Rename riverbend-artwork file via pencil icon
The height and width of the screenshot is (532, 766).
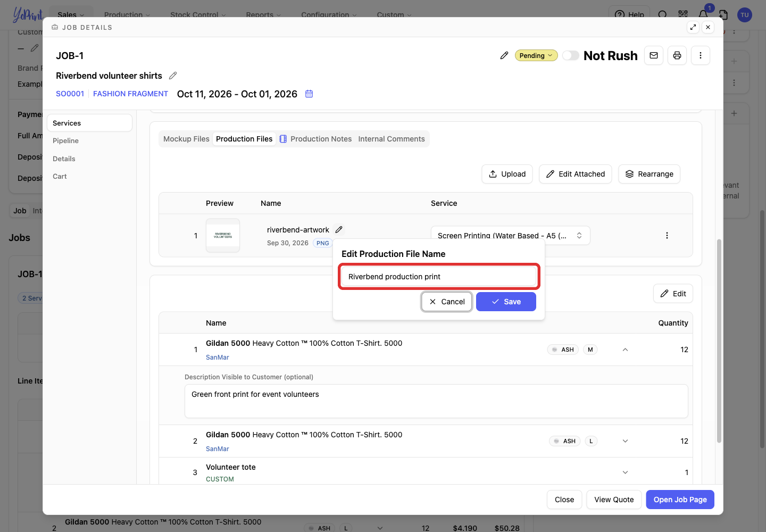pyautogui.click(x=339, y=229)
